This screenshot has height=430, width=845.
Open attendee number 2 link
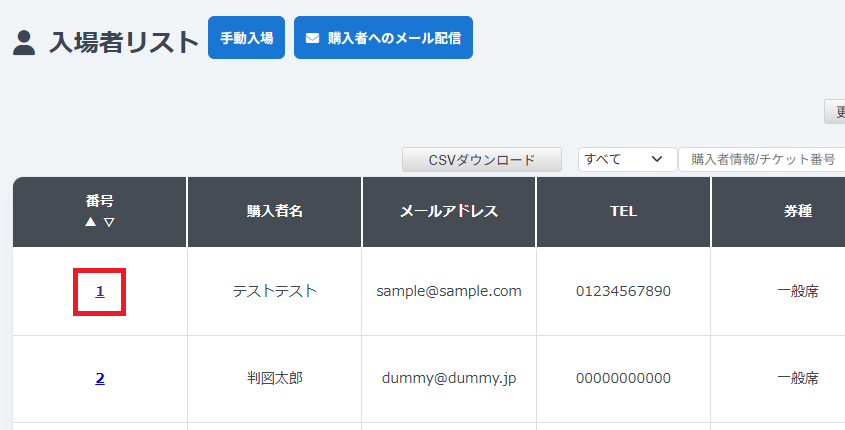[100, 379]
